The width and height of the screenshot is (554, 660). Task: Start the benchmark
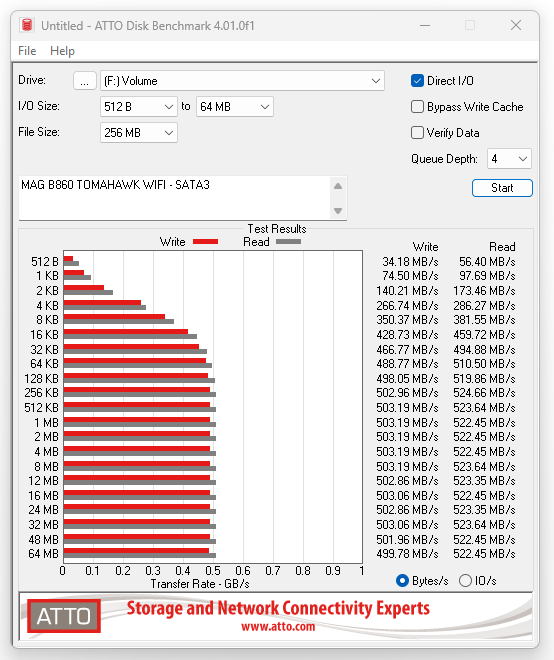click(502, 188)
